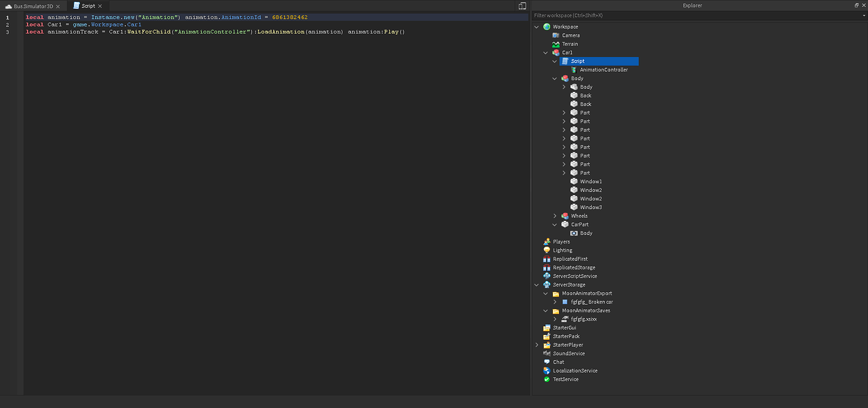Expand the Wheels model node
The image size is (868, 408).
(x=555, y=215)
